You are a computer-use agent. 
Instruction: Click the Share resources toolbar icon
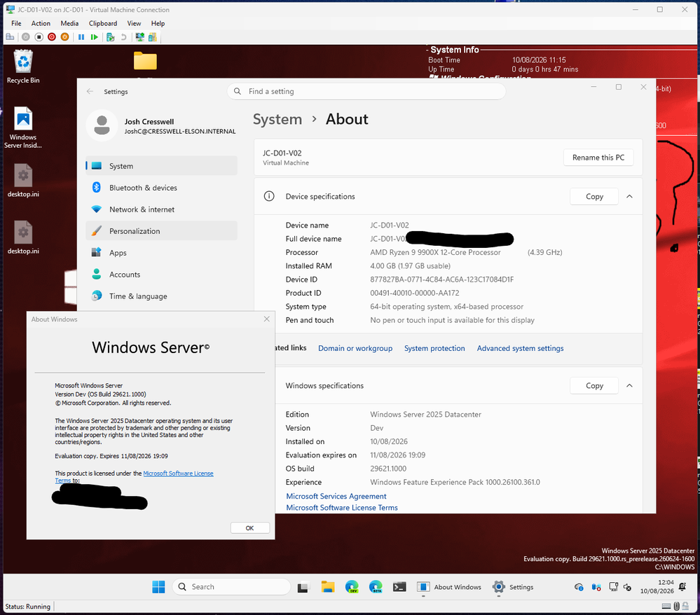tap(153, 37)
